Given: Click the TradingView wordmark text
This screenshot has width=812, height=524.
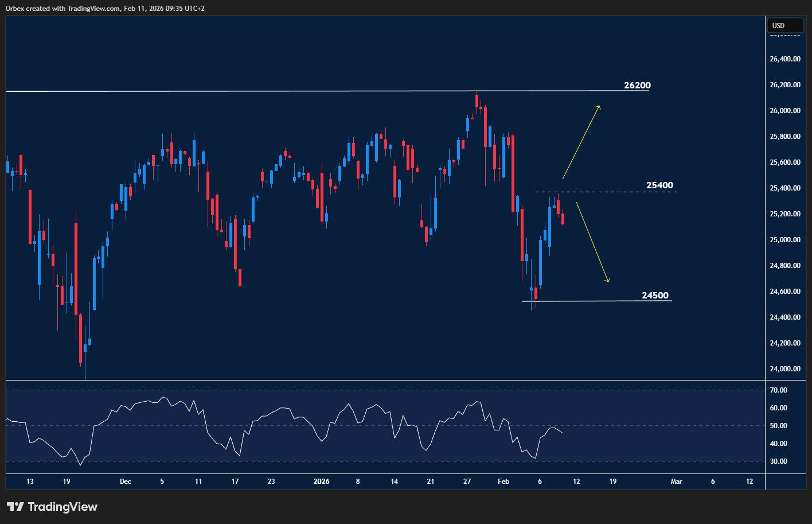Looking at the screenshot, I should coord(63,507).
